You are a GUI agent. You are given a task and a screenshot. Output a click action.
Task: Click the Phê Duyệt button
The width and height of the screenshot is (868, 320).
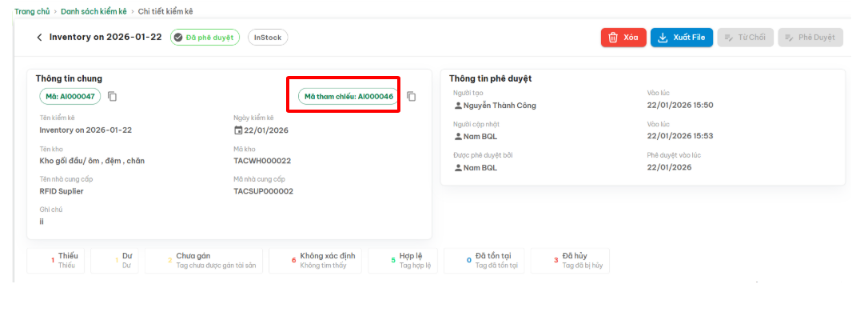pos(810,38)
